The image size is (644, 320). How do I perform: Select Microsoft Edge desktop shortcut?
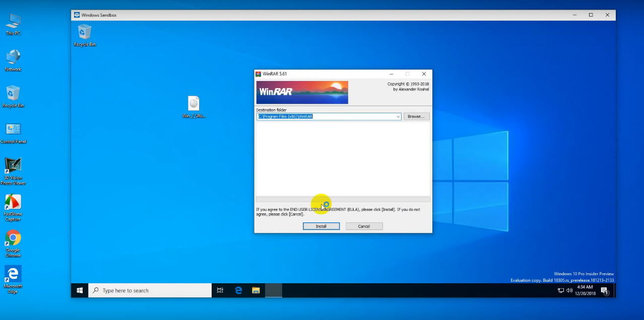[13, 280]
